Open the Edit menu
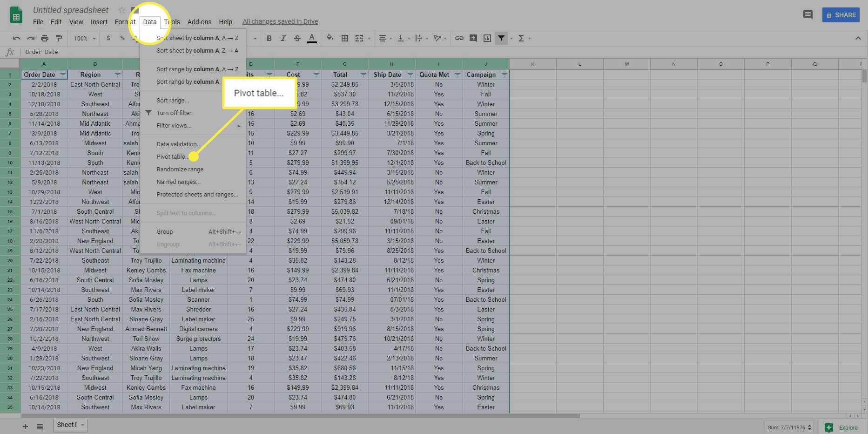Image resolution: width=868 pixels, height=434 pixels. click(x=56, y=22)
